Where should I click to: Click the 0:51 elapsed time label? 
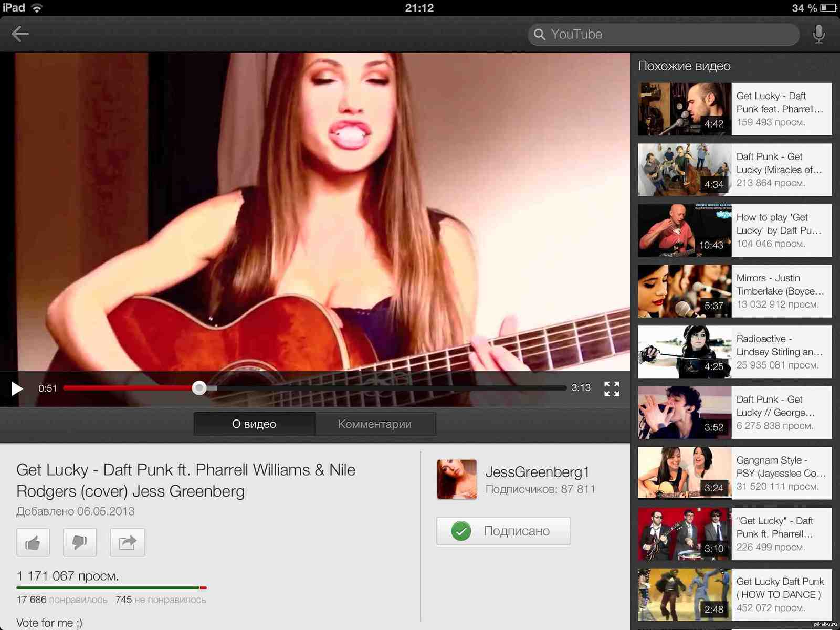(x=47, y=388)
